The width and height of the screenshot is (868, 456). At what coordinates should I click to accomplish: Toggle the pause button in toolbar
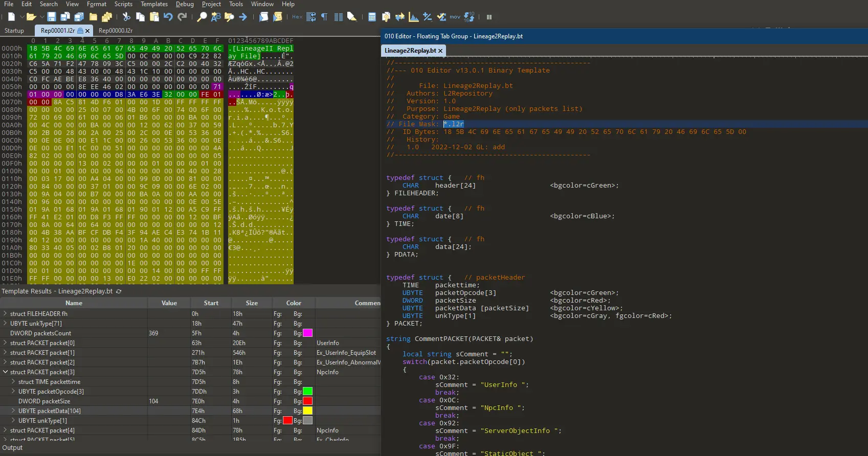pos(489,17)
